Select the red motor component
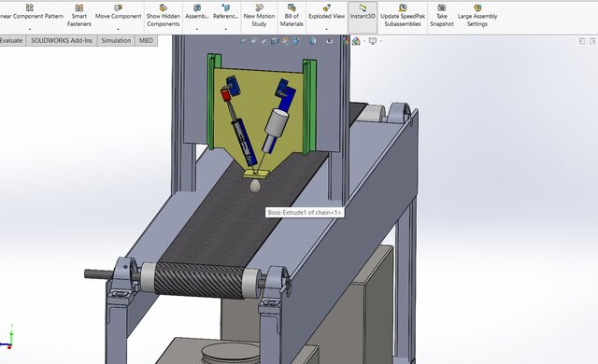598x364 pixels. [226, 94]
